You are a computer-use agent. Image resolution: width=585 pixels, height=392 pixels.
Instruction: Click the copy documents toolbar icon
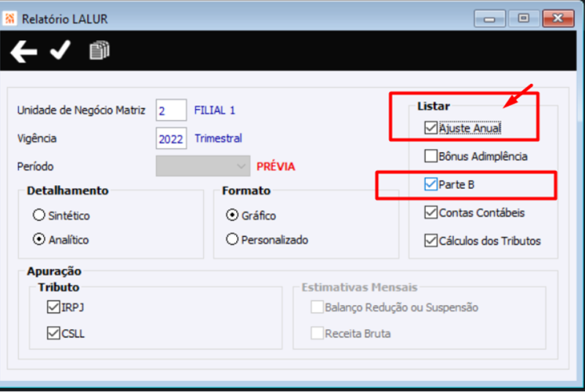[99, 50]
